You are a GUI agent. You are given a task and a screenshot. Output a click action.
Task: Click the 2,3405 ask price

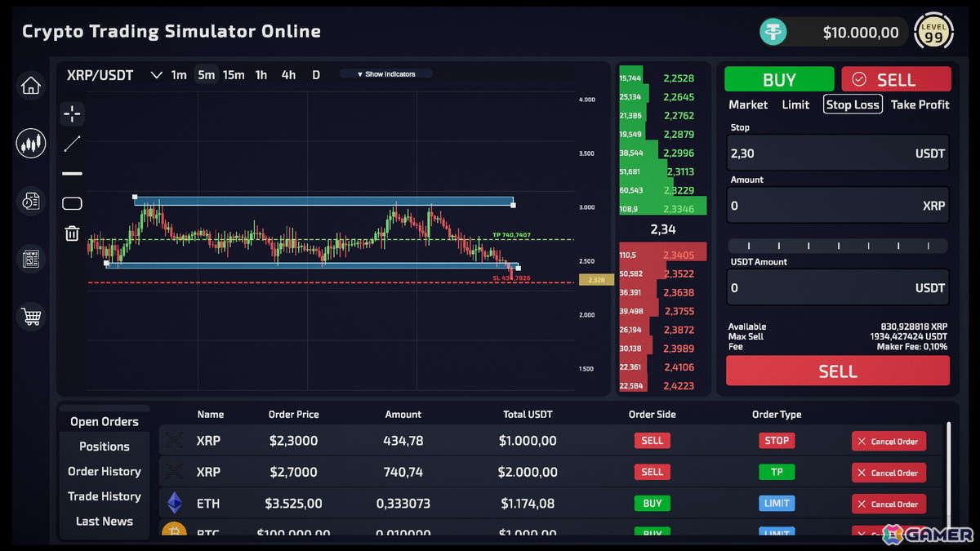click(679, 255)
